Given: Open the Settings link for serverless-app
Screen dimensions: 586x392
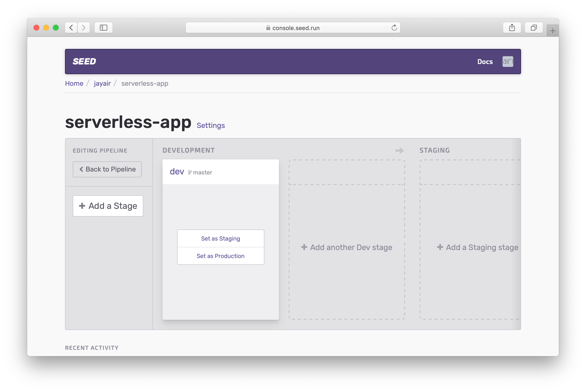Looking at the screenshot, I should [211, 125].
